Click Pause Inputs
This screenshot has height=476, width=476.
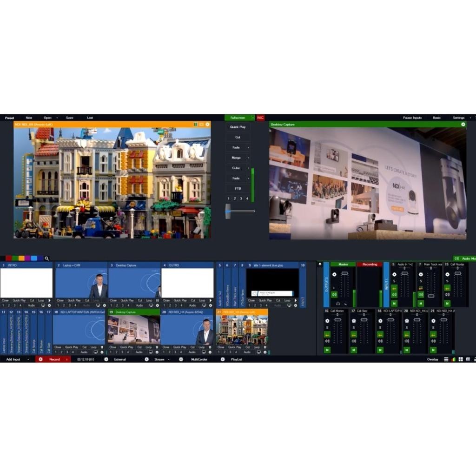click(412, 118)
